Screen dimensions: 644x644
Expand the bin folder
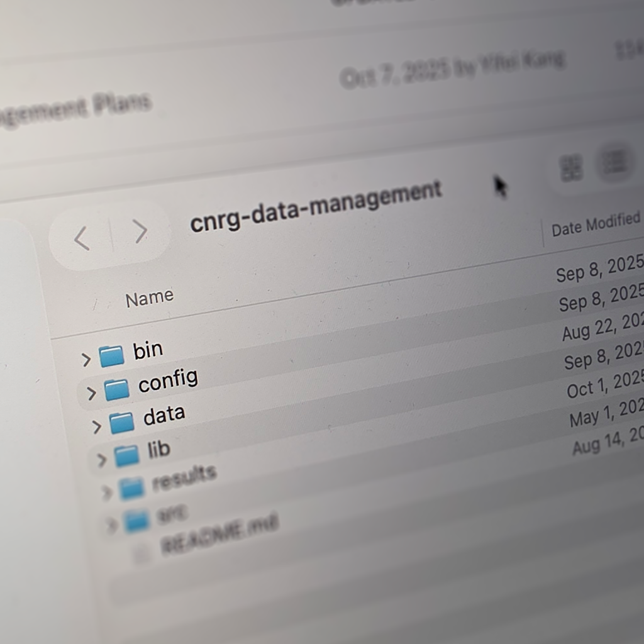(86, 359)
